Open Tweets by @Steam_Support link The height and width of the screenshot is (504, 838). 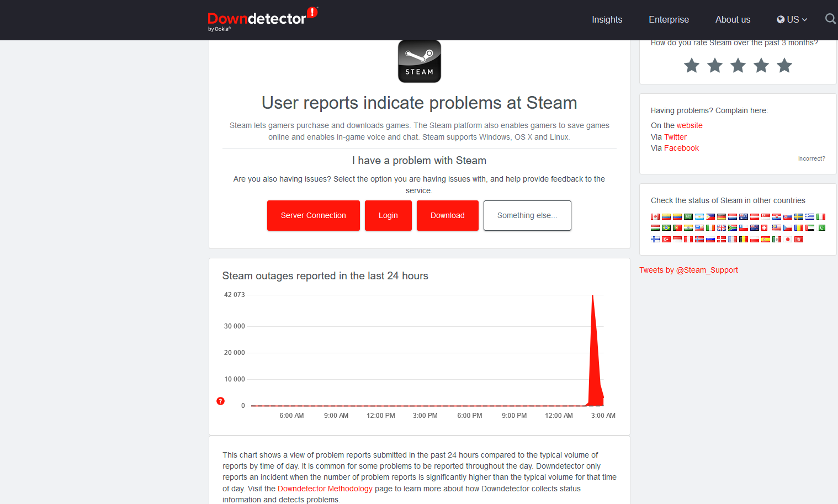tap(688, 270)
